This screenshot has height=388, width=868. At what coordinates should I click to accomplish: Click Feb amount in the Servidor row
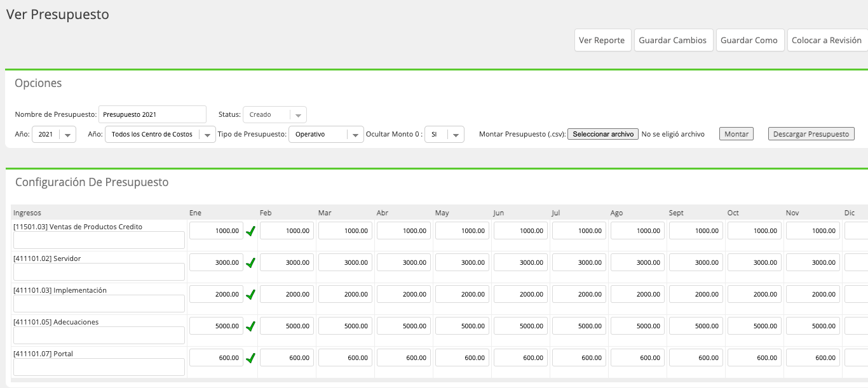(287, 262)
